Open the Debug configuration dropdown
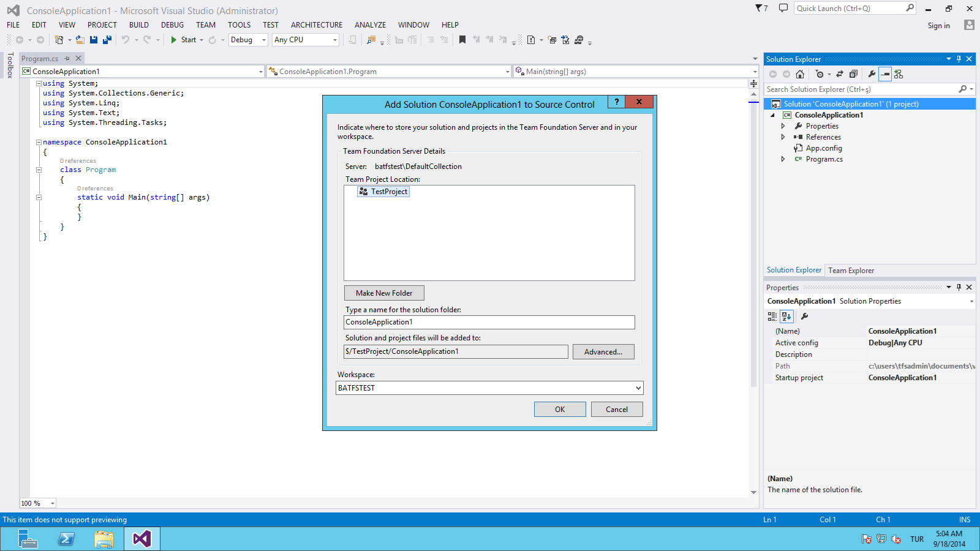The height and width of the screenshot is (551, 980). pos(264,40)
